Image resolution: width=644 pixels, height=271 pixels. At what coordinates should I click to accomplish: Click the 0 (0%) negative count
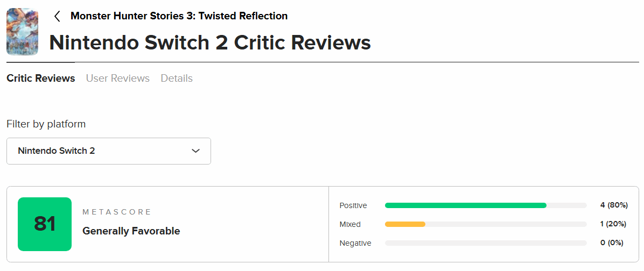(612, 243)
